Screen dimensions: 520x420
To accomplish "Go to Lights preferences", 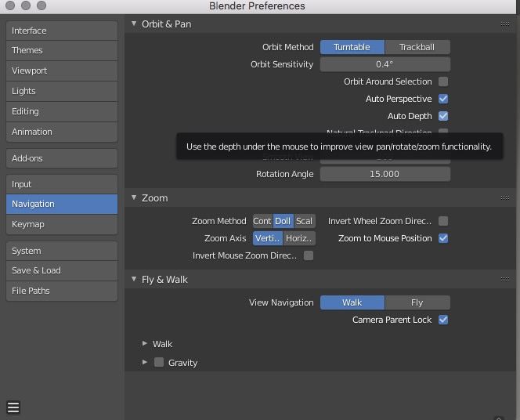I will [x=62, y=91].
